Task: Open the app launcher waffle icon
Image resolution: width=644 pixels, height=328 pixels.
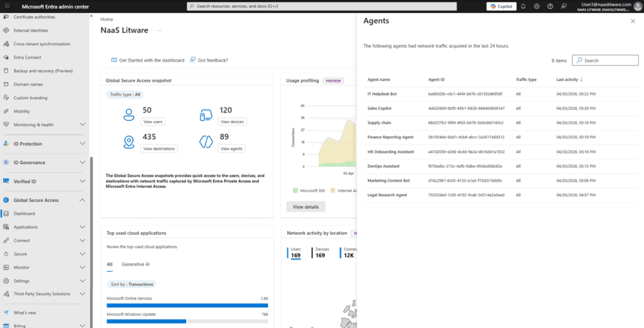Action: click(7, 6)
